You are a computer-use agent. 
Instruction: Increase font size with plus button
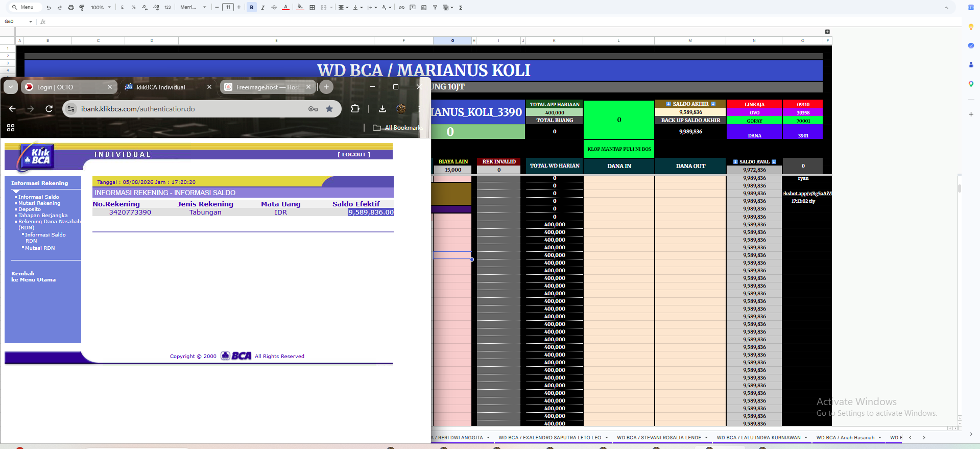click(238, 7)
